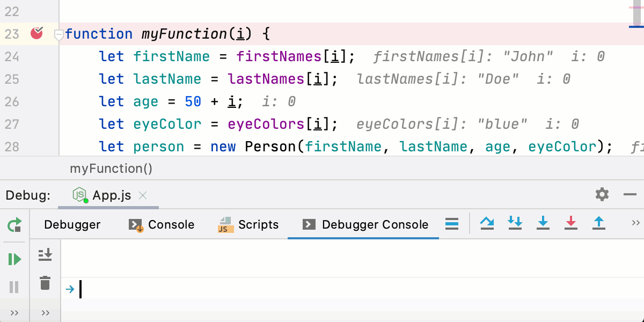Screen dimensions: 644x322
Task: Open the Scripts tab
Action: 248,224
